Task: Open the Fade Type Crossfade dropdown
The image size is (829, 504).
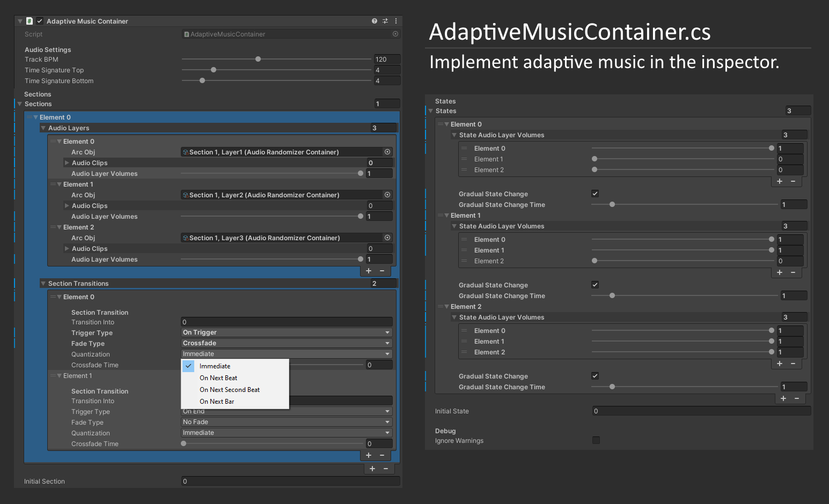Action: click(286, 343)
